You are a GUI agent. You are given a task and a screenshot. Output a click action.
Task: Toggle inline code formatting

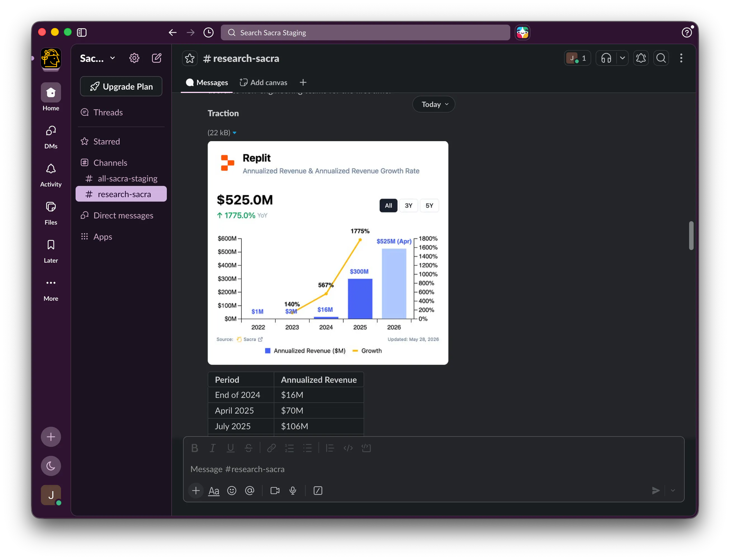click(348, 448)
